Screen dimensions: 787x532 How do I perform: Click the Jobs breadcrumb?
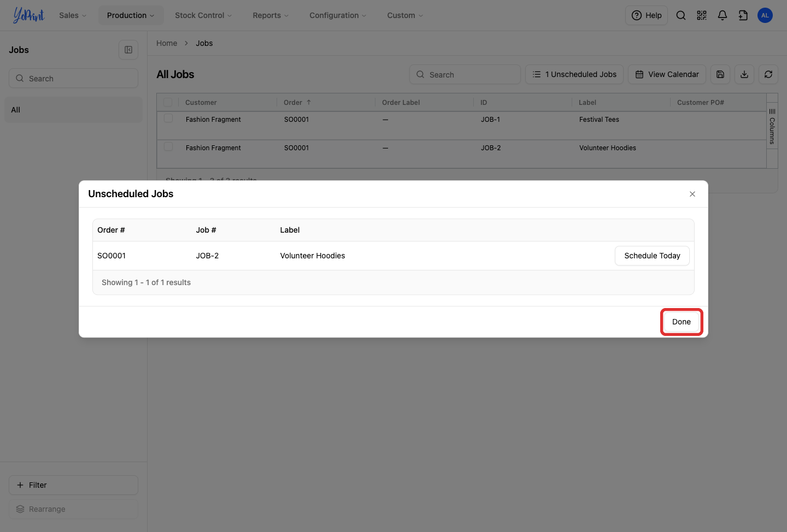pyautogui.click(x=204, y=43)
